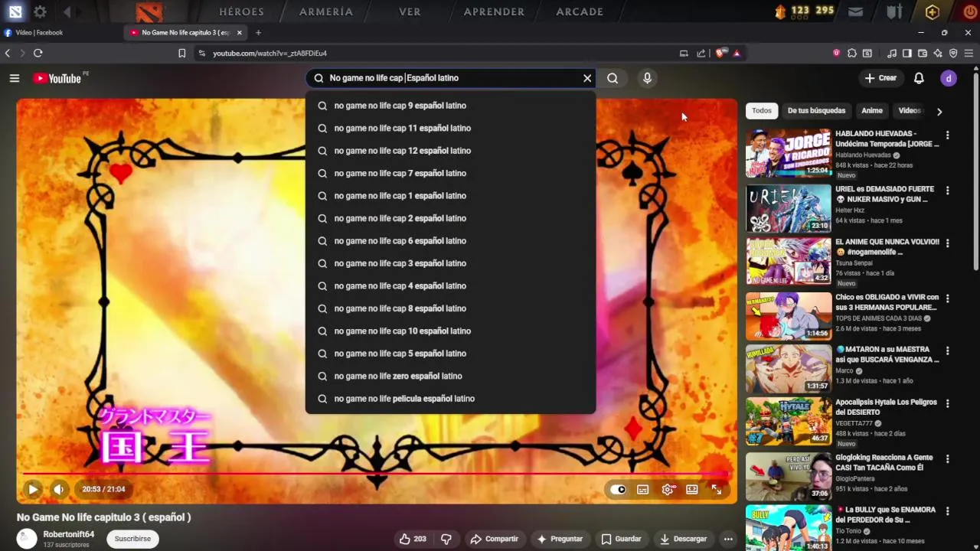This screenshot has height=551, width=980.
Task: Select the Videos filter chip
Action: 909,111
